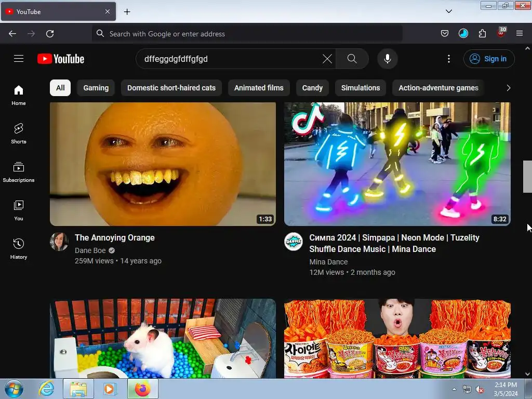The image size is (532, 399).
Task: Open the network tray icon
Action: tap(467, 390)
